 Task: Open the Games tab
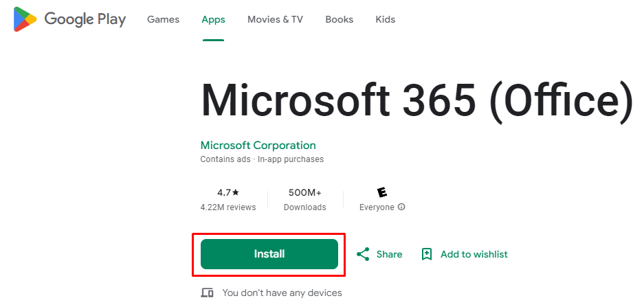pyautogui.click(x=163, y=20)
